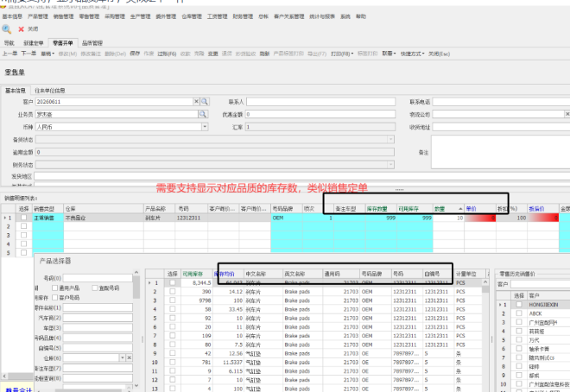Click the red X close (关闭) icon
This screenshot has width=570, height=392.
[x=21, y=29]
